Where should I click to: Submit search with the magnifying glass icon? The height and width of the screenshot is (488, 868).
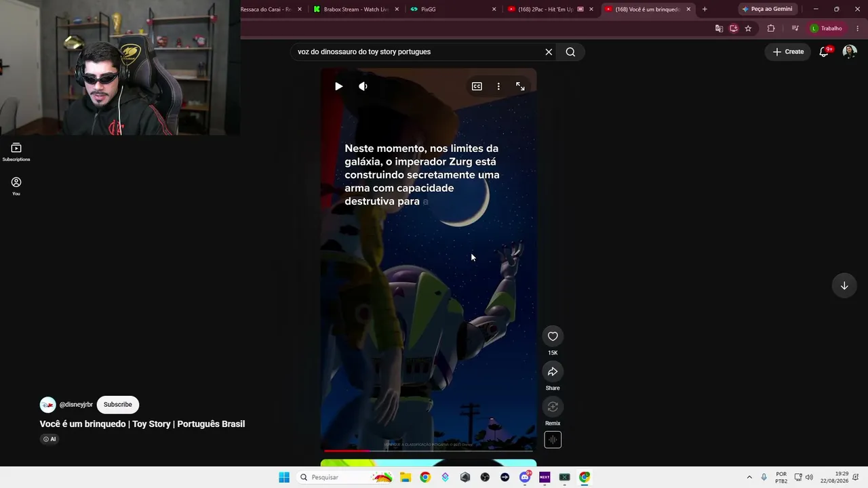point(570,52)
